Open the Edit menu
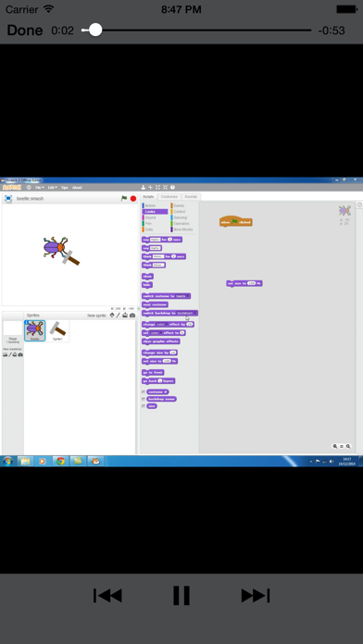This screenshot has height=644, width=363. point(52,187)
